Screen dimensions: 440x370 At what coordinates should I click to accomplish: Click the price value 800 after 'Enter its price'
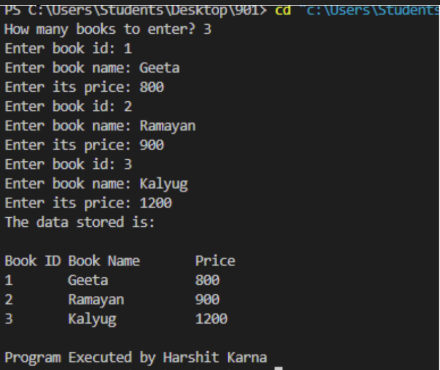(152, 87)
